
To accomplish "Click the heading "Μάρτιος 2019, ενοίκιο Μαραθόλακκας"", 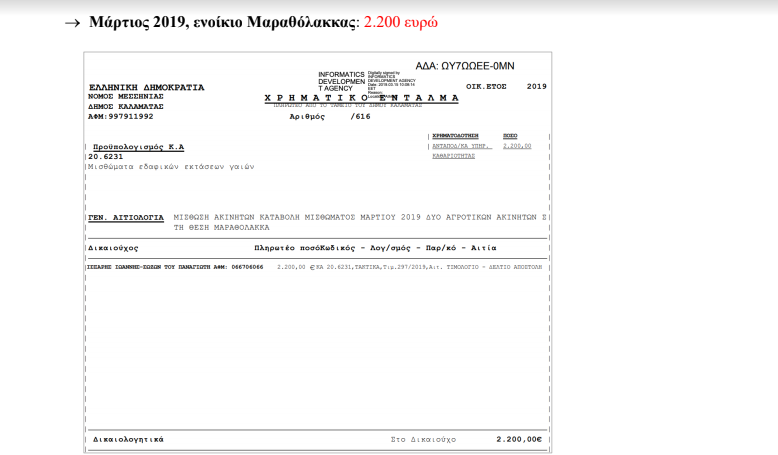I will pyautogui.click(x=223, y=22).
